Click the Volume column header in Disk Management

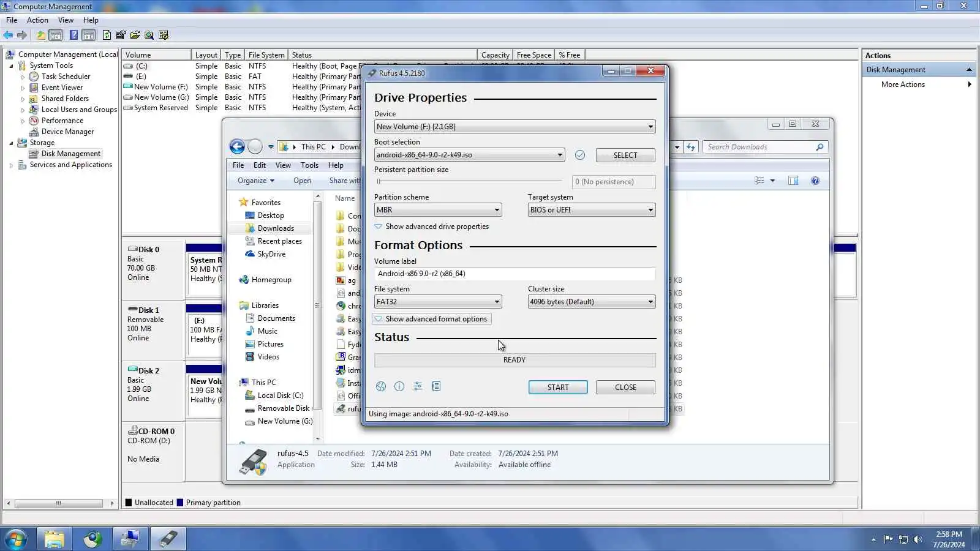click(157, 54)
